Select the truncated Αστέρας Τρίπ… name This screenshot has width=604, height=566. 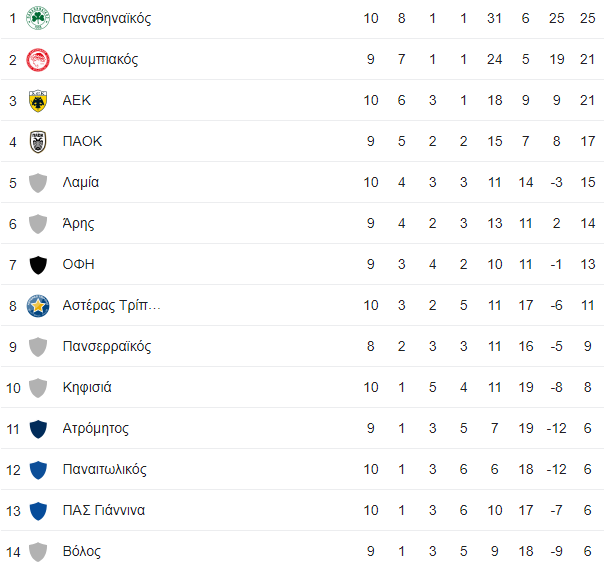point(111,306)
